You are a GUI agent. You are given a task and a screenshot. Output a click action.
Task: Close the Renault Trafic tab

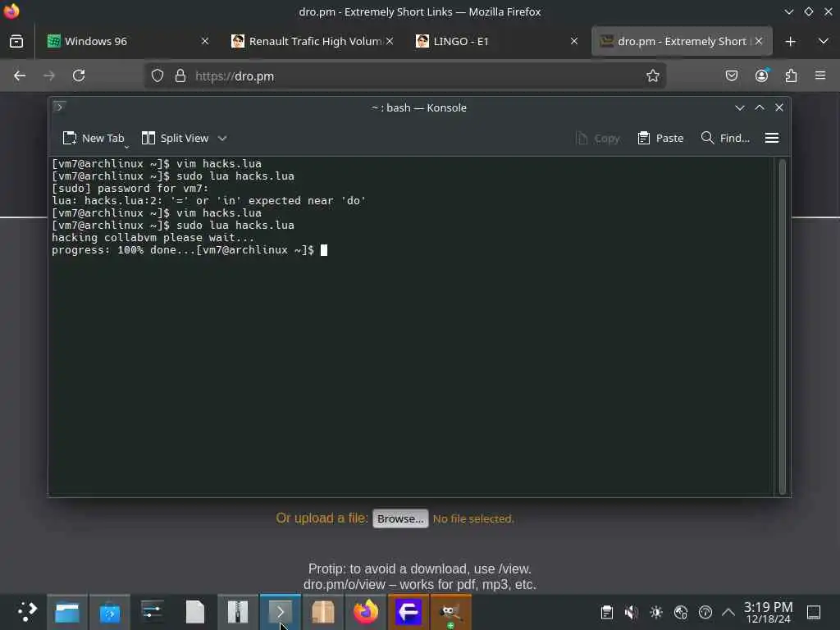click(390, 41)
